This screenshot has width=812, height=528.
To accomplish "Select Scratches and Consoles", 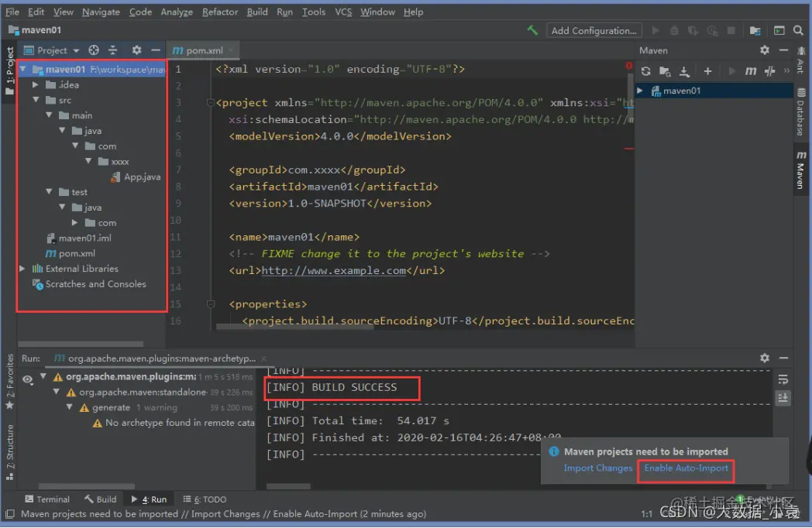I will coord(89,284).
